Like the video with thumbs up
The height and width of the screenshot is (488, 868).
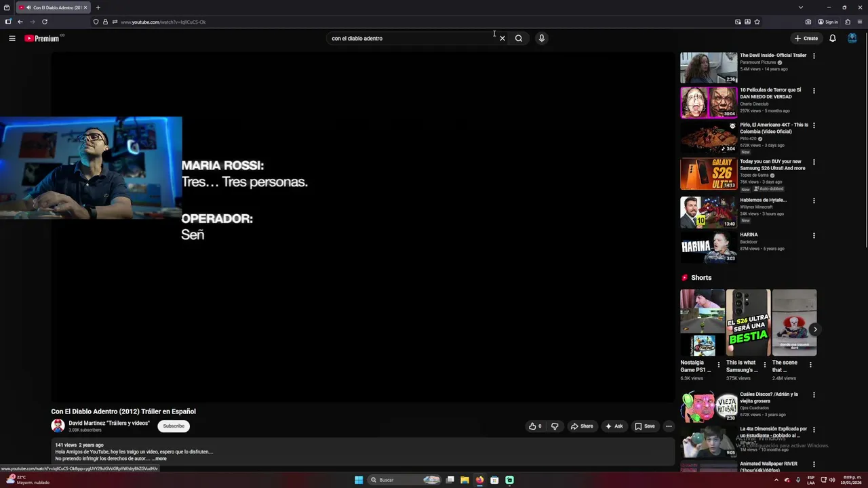pyautogui.click(x=535, y=426)
